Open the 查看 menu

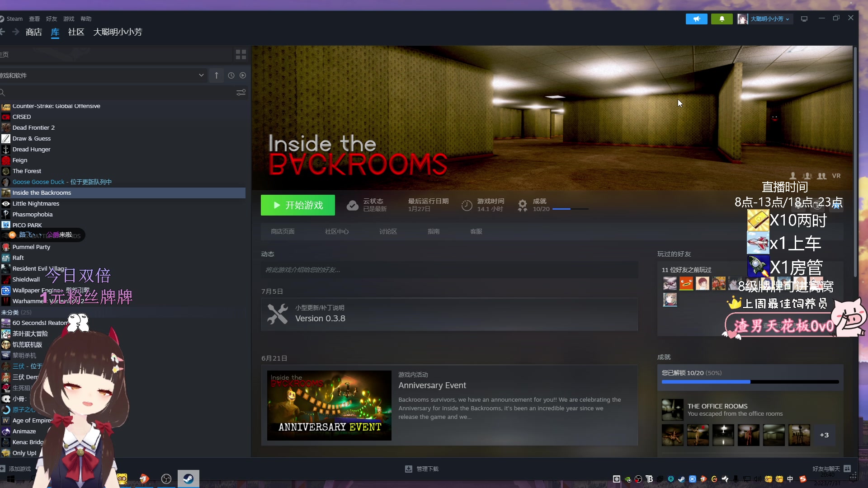point(34,19)
